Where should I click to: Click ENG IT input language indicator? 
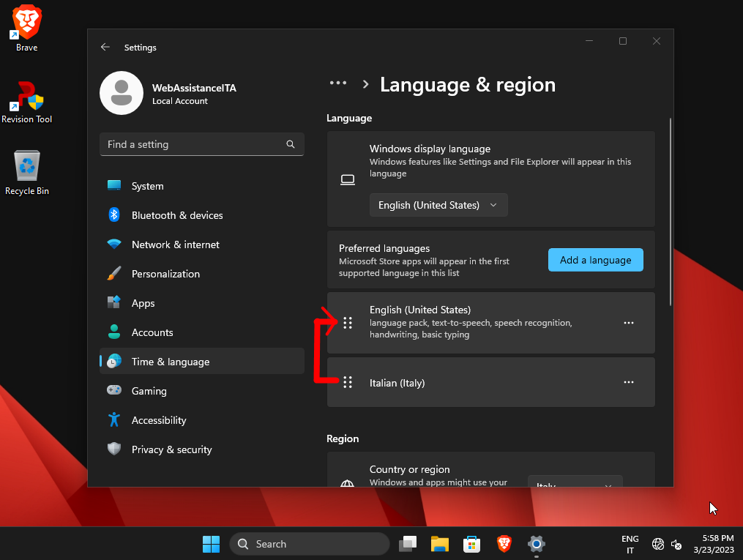pyautogui.click(x=630, y=545)
